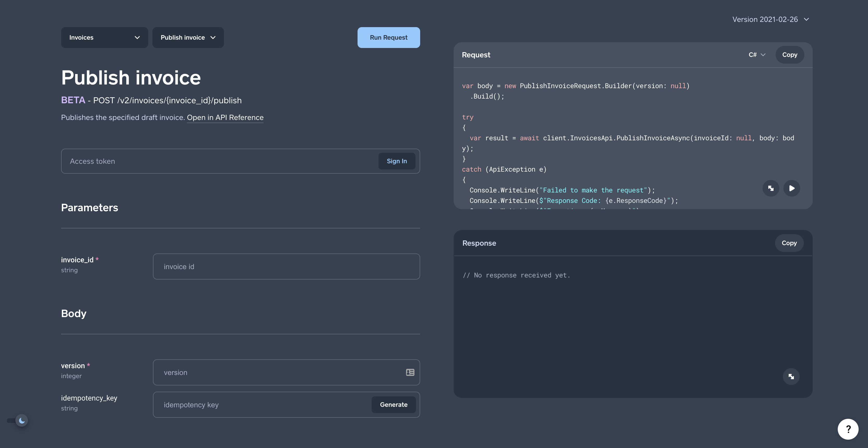This screenshot has width=868, height=448.
Task: Open in API Reference link
Action: pyautogui.click(x=225, y=117)
